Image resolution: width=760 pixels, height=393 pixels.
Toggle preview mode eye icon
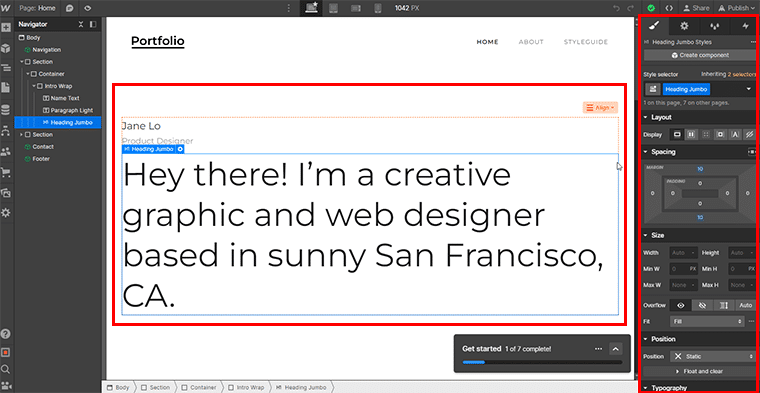click(87, 8)
